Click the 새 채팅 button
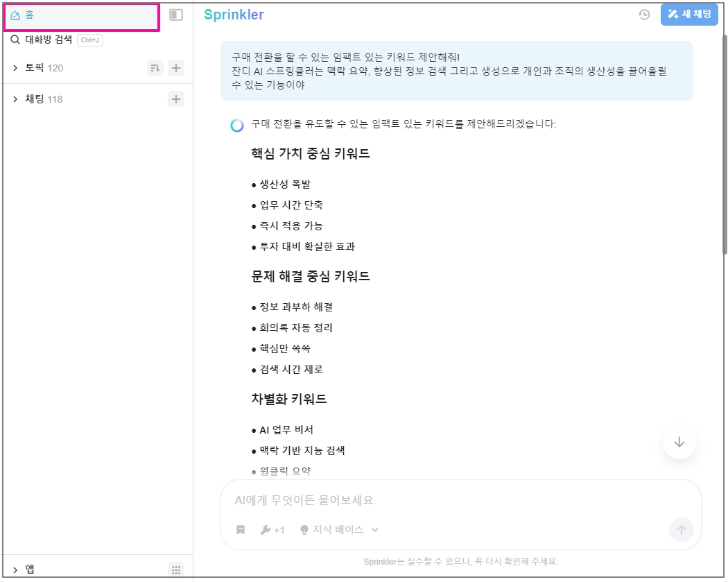This screenshot has height=582, width=728. coord(688,15)
